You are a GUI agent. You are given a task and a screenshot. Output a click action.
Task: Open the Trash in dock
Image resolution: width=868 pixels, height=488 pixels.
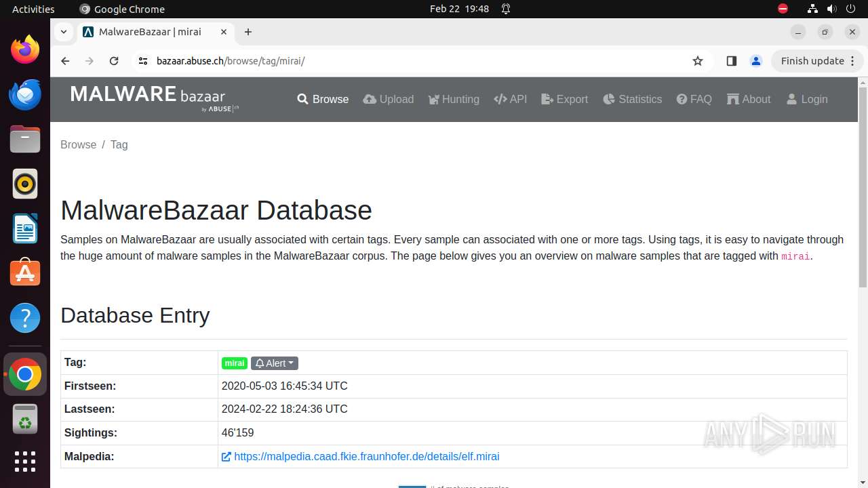(25, 419)
